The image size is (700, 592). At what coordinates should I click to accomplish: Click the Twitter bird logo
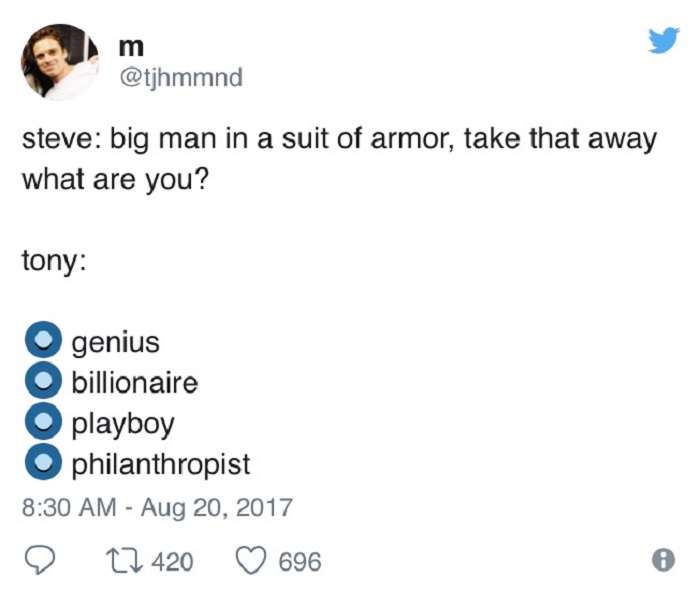661,41
